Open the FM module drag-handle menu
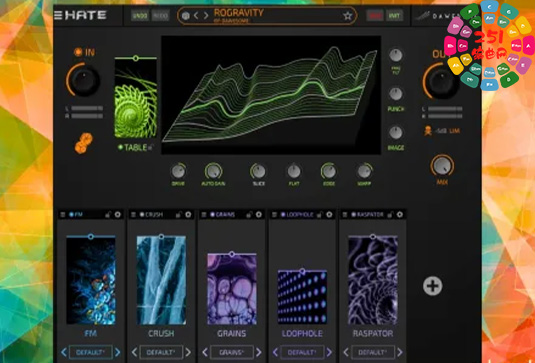 point(63,215)
